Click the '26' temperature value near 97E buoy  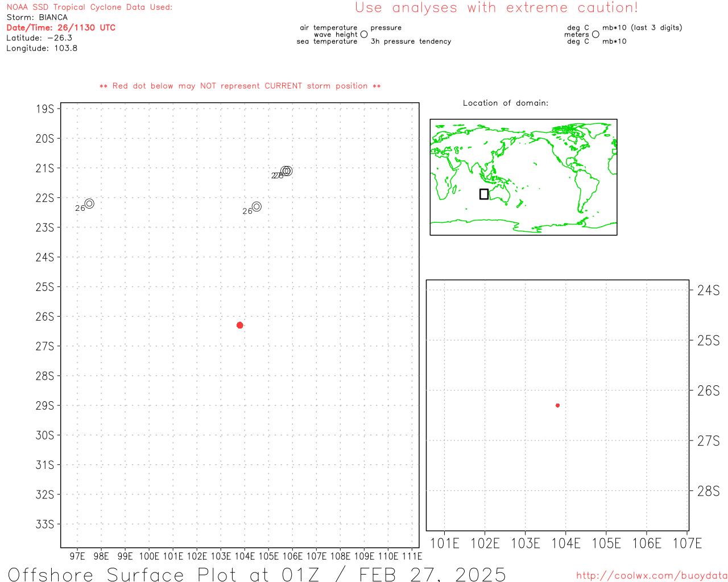[80, 209]
